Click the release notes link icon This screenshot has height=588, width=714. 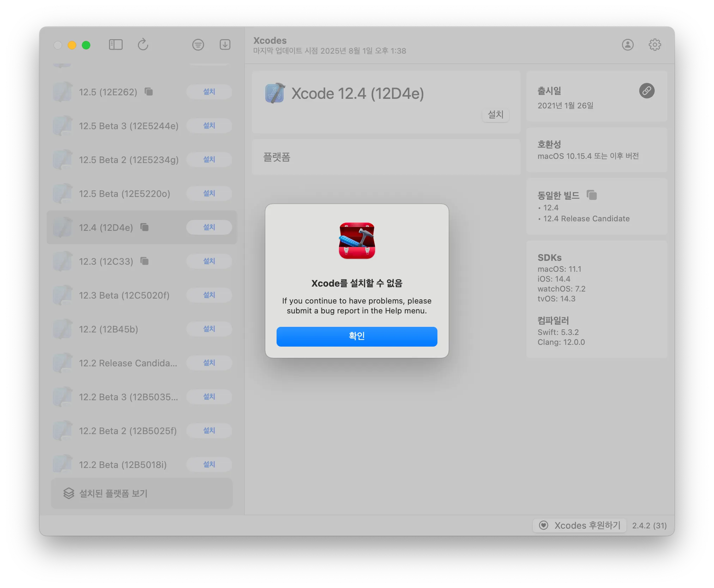point(647,91)
